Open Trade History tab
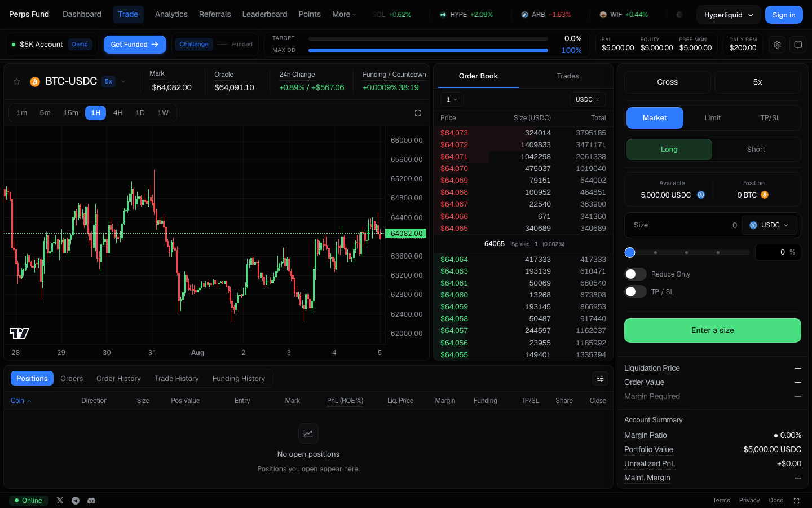 point(176,379)
